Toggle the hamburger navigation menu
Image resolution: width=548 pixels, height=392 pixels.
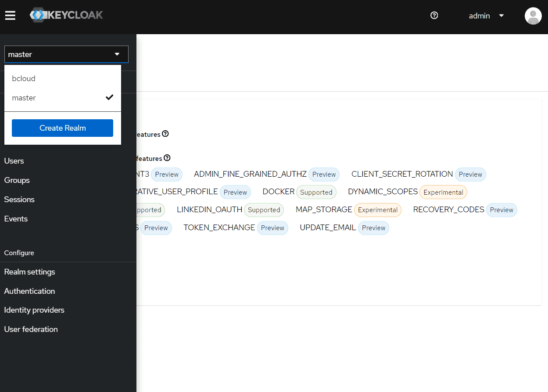pos(10,16)
